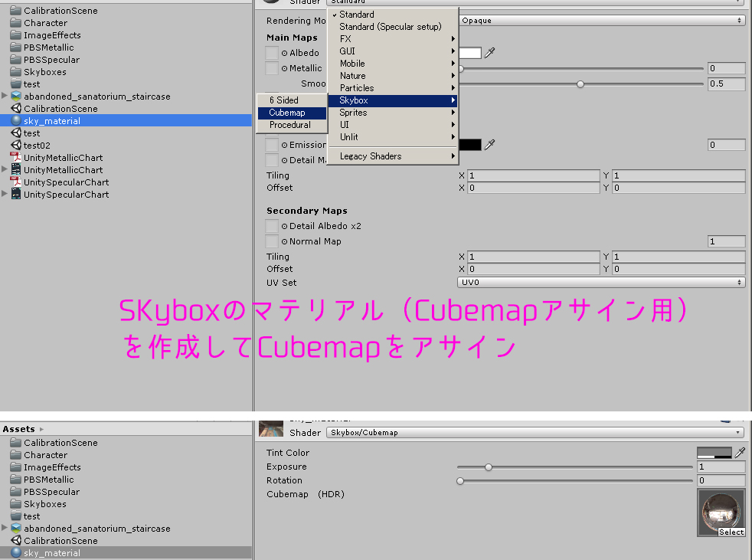Click the sky_material preview thumbnail beside Shader
This screenshot has height=560, width=752.
tap(271, 428)
